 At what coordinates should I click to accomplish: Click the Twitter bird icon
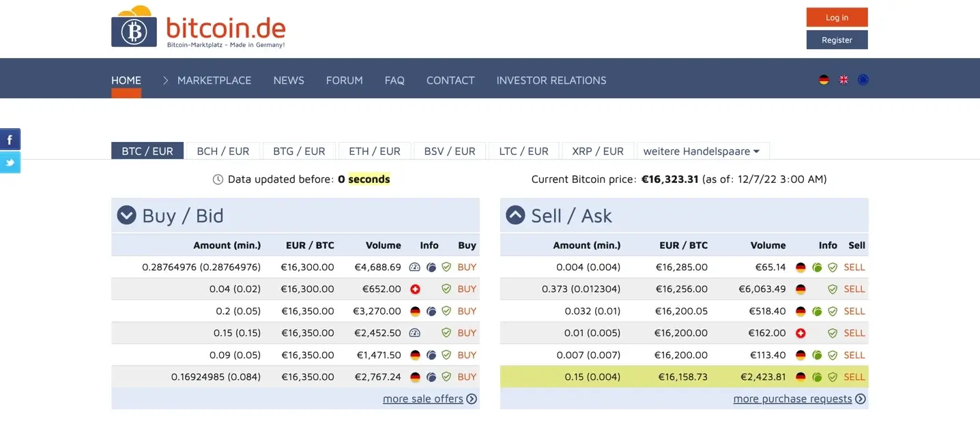click(10, 163)
